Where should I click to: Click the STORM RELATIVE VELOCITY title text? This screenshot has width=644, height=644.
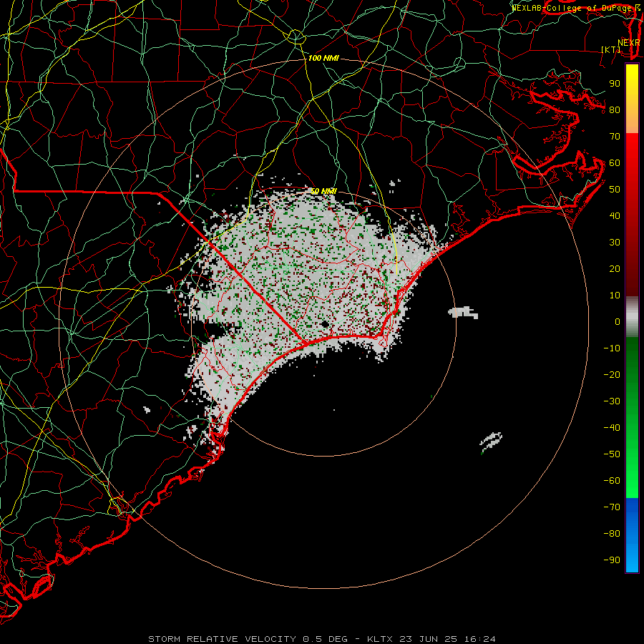(222, 639)
